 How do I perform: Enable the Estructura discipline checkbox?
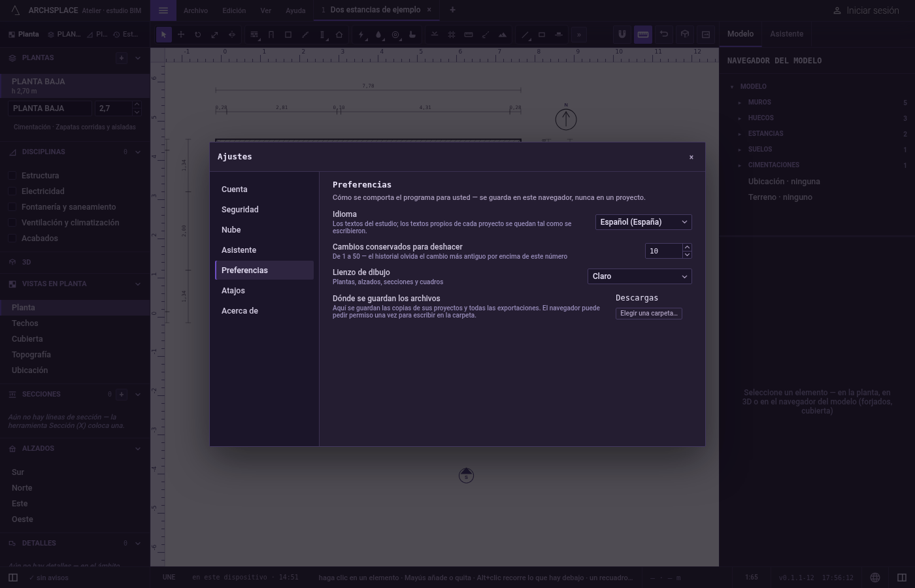point(12,176)
